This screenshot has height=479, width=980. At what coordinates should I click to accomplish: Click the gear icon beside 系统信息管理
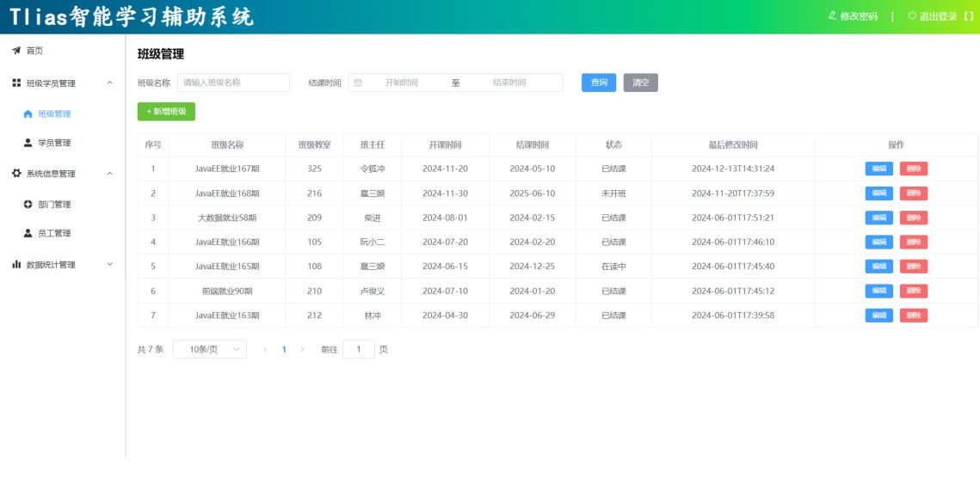pyautogui.click(x=16, y=173)
